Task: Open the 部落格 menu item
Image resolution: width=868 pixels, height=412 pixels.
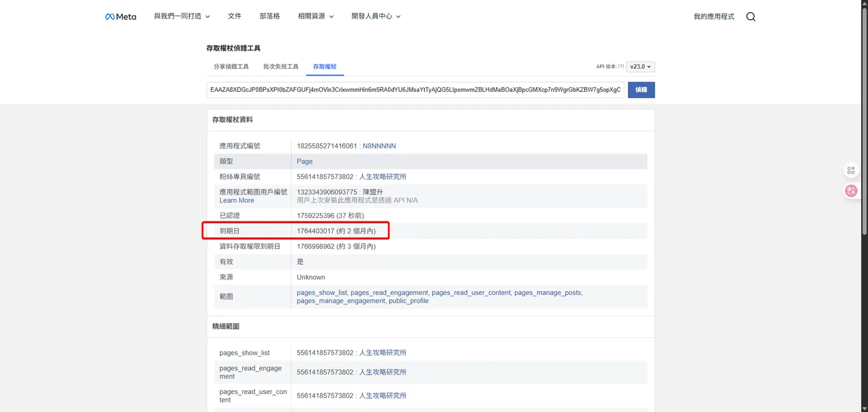Action: coord(269,16)
